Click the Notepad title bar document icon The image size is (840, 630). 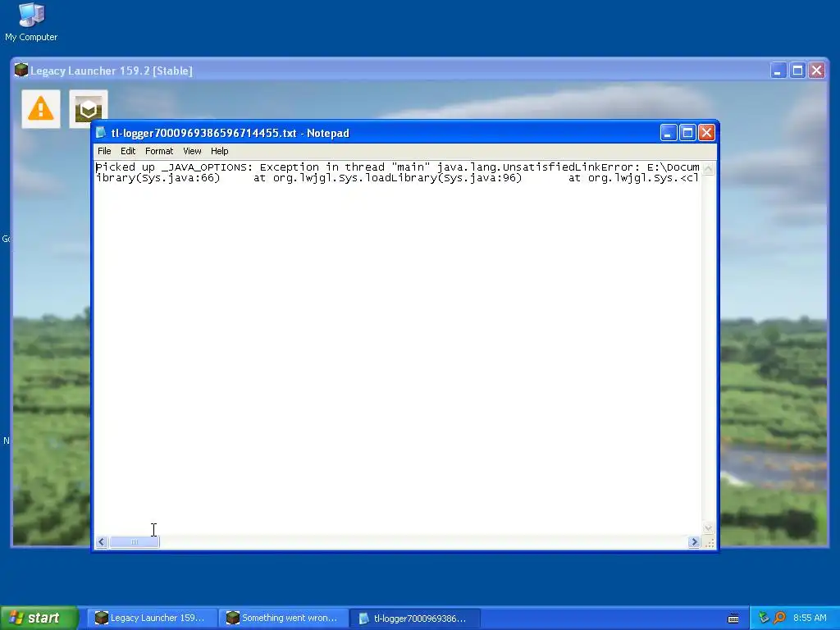pos(101,133)
